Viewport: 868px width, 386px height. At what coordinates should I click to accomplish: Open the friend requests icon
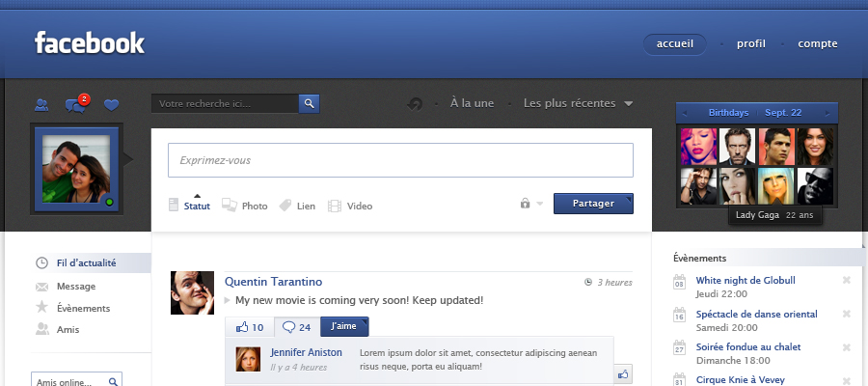point(41,104)
